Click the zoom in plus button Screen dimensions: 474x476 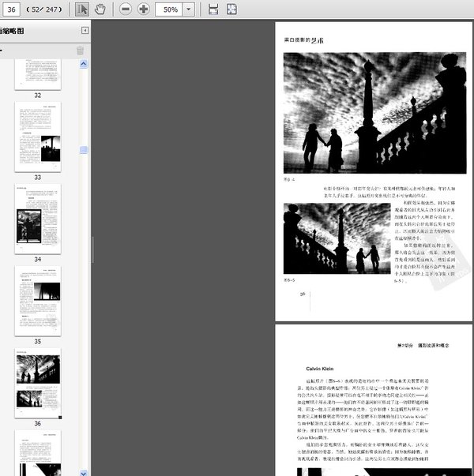[144, 9]
